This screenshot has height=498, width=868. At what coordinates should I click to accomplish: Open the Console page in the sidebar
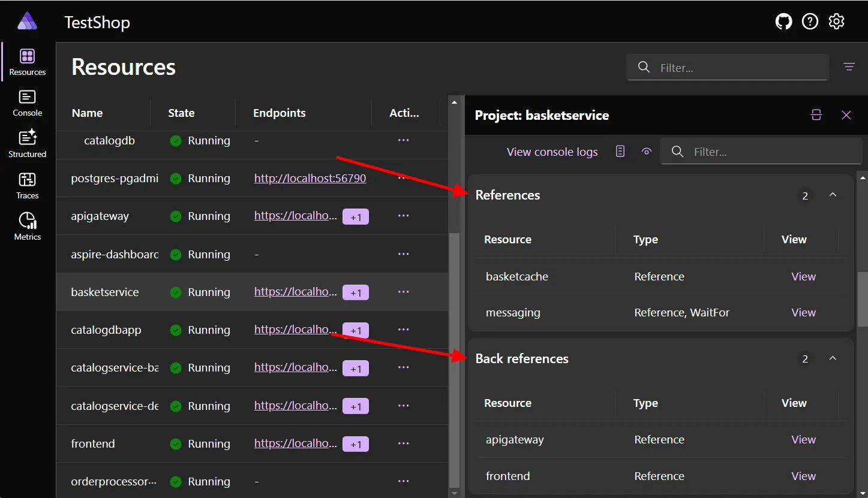click(x=27, y=102)
